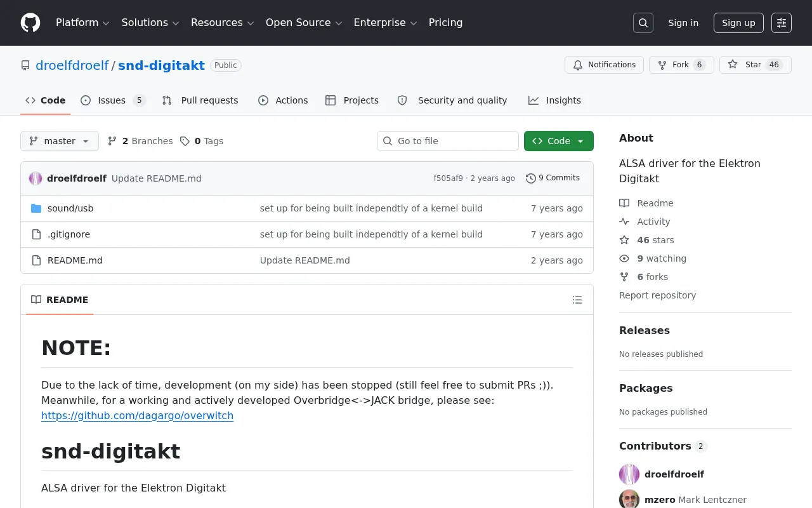Switch to Security and quality tab

[452, 100]
